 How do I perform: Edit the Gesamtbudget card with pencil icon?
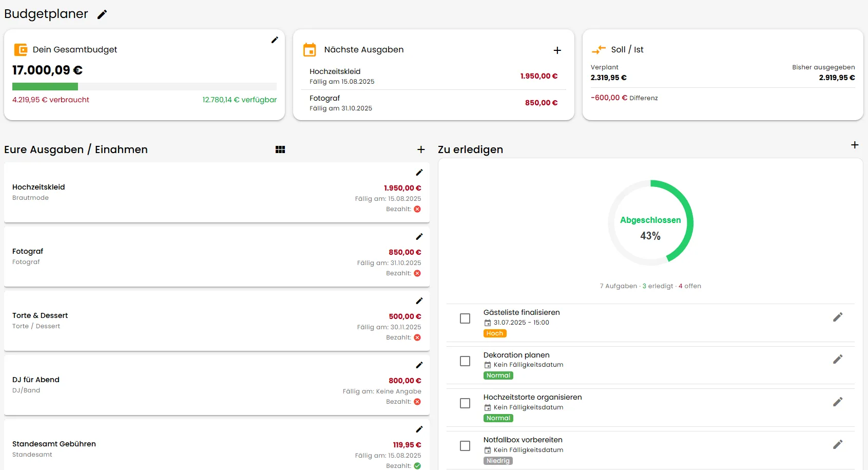[275, 40]
